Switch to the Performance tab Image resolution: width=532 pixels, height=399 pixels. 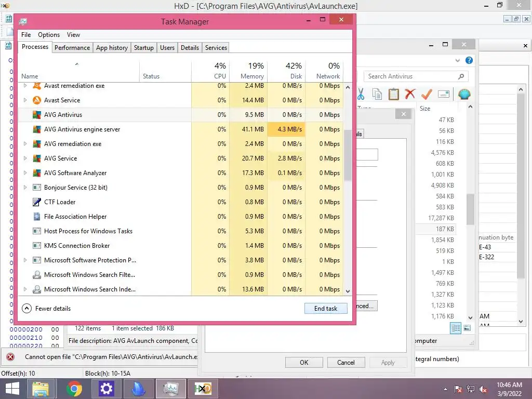(72, 47)
